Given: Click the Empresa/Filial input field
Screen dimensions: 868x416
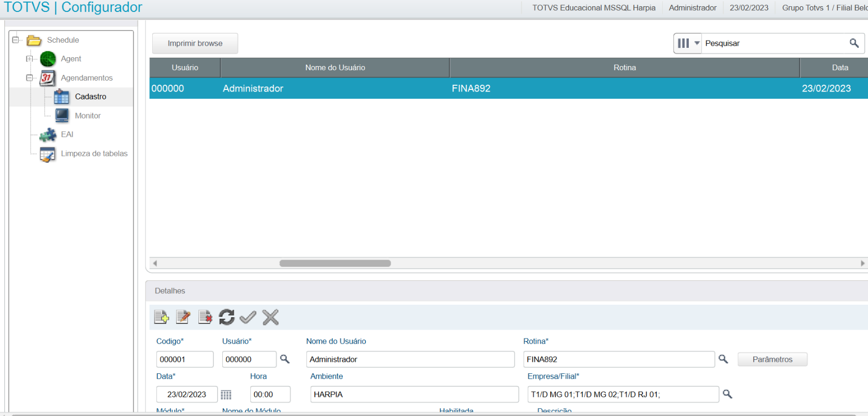Looking at the screenshot, I should pos(623,394).
